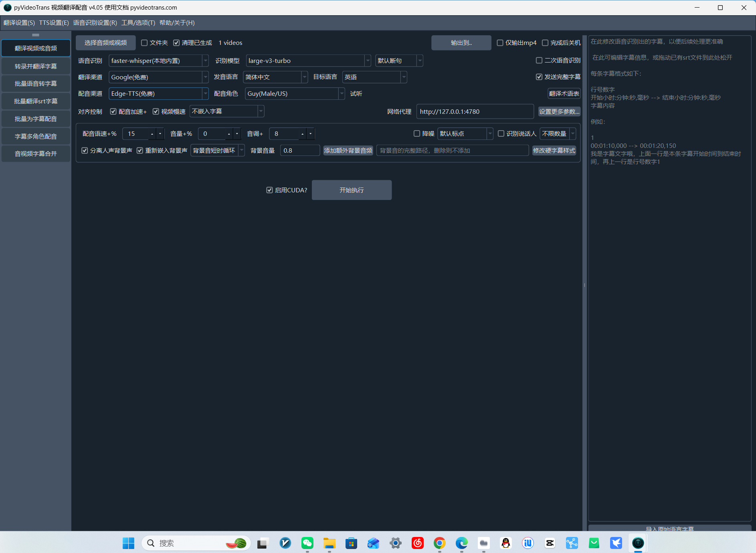
Task: Launch Google Chrome from taskbar
Action: point(439,543)
